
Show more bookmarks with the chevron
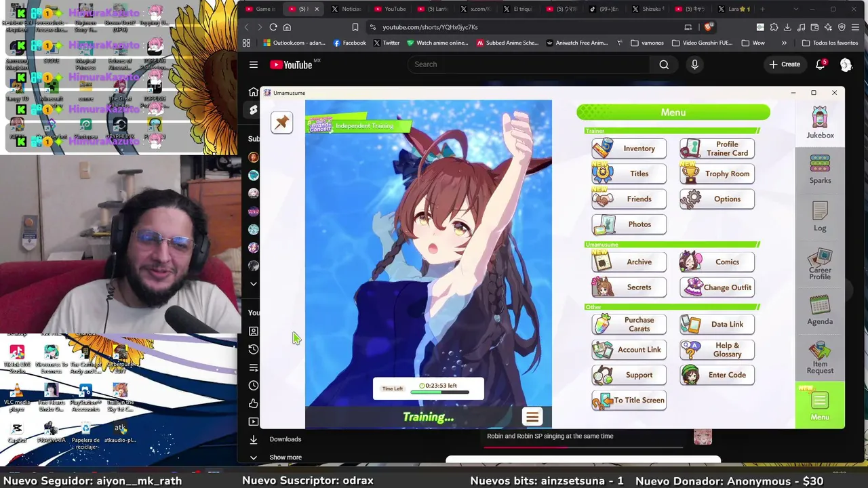coord(784,43)
